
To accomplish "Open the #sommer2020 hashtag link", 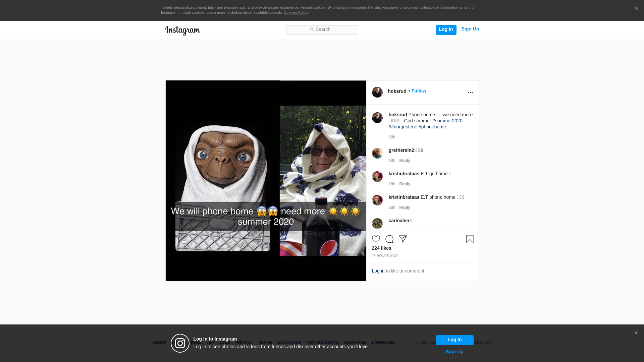I will click(447, 121).
